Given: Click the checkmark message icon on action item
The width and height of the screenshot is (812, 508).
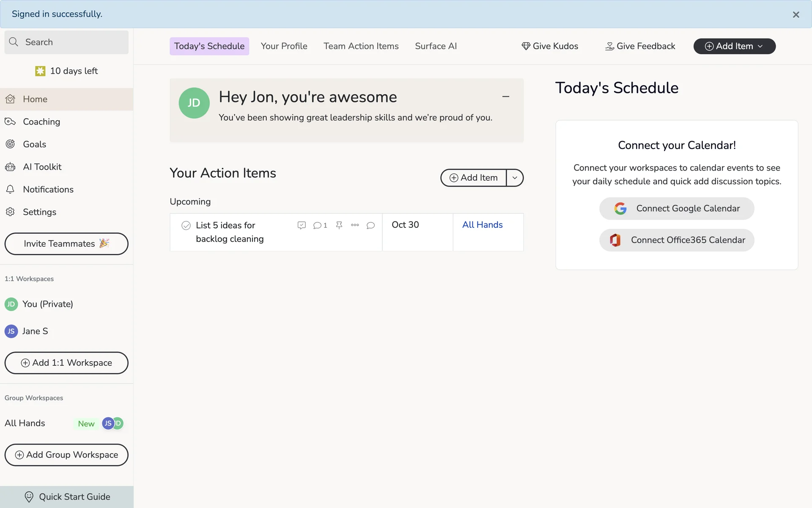Looking at the screenshot, I should pyautogui.click(x=302, y=225).
